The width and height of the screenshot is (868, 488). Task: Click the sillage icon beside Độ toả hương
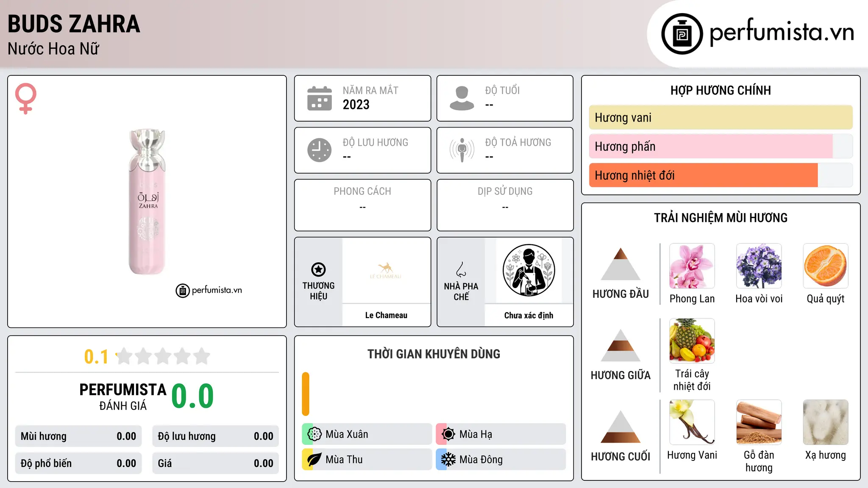click(462, 150)
